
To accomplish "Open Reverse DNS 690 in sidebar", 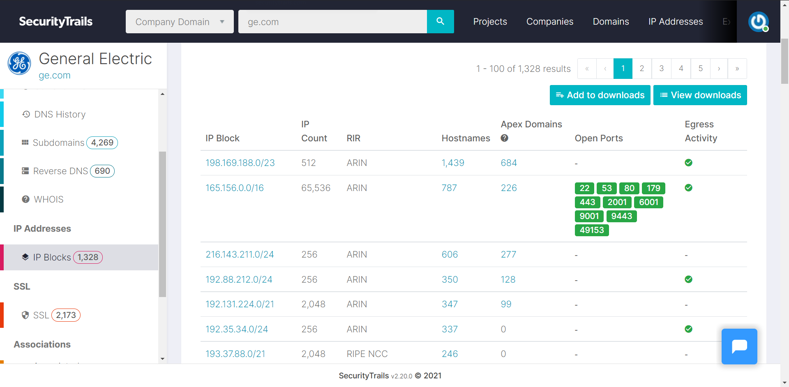I will coord(68,171).
